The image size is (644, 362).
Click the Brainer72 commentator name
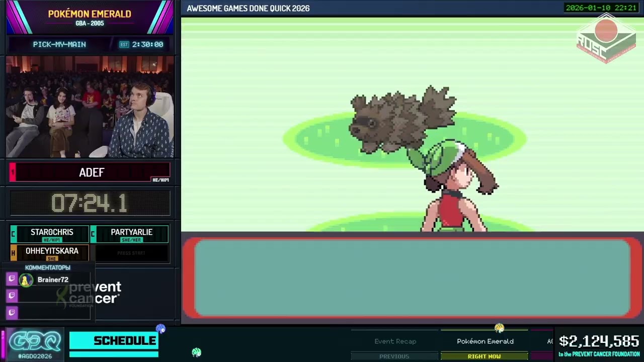[x=53, y=280]
